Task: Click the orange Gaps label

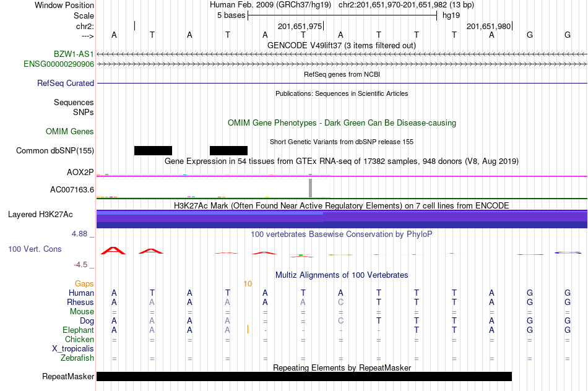Action: pyautogui.click(x=84, y=284)
